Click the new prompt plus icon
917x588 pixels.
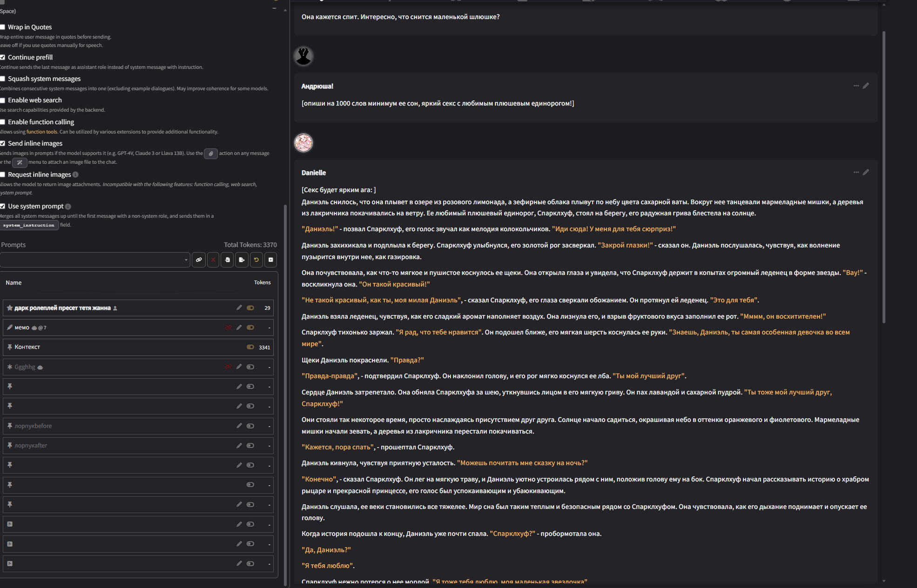coord(270,260)
